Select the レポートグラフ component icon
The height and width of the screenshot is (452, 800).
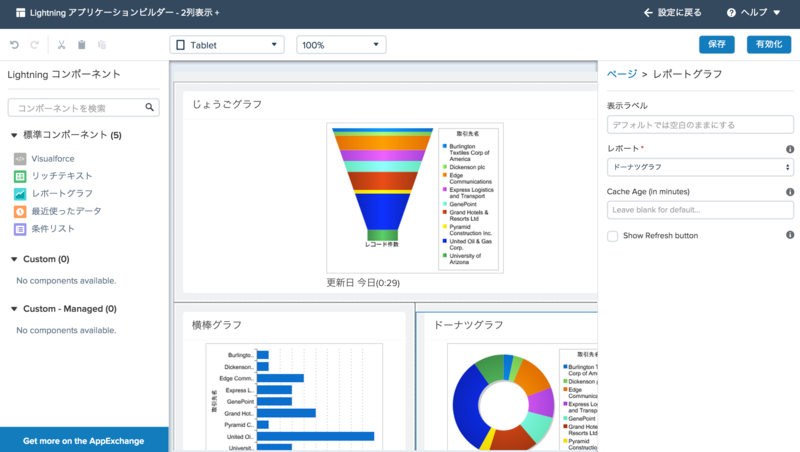(x=20, y=194)
